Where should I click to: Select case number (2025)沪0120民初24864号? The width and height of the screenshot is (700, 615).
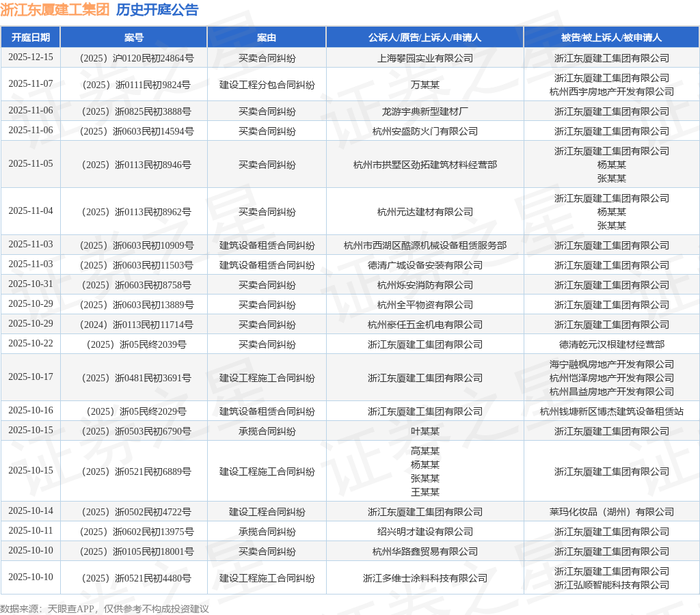[x=137, y=58]
